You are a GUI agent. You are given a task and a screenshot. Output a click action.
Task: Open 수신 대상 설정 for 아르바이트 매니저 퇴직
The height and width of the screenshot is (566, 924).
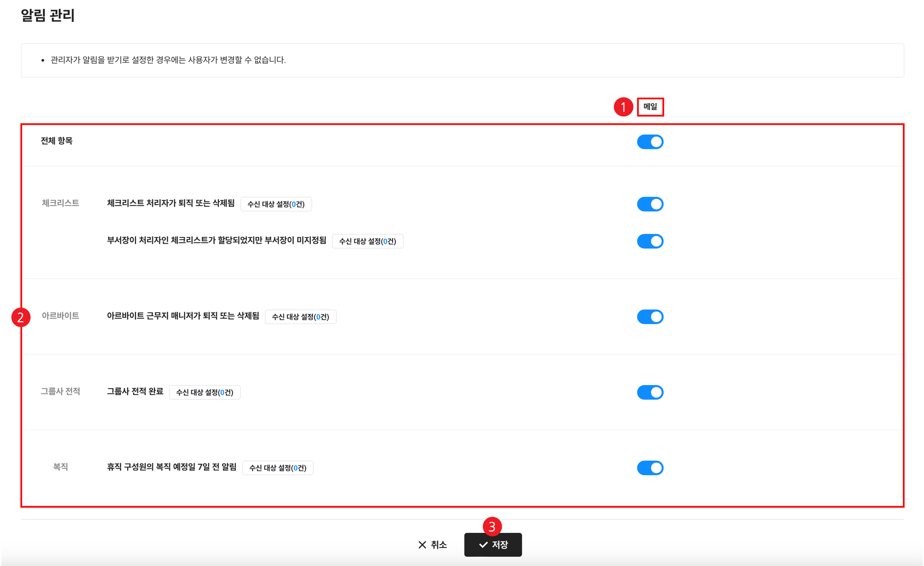(x=300, y=317)
